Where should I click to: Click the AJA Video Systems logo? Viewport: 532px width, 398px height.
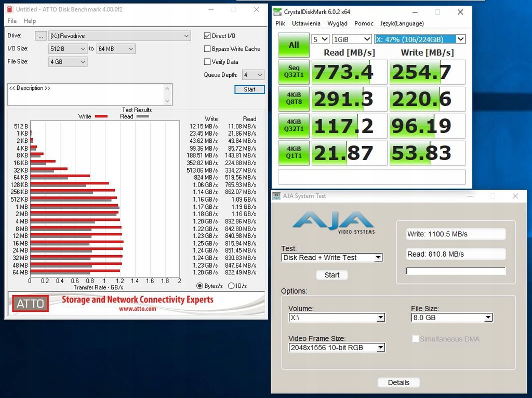[x=334, y=223]
